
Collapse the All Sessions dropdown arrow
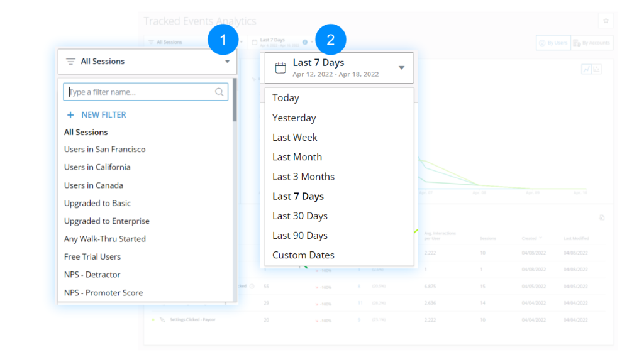click(x=227, y=62)
